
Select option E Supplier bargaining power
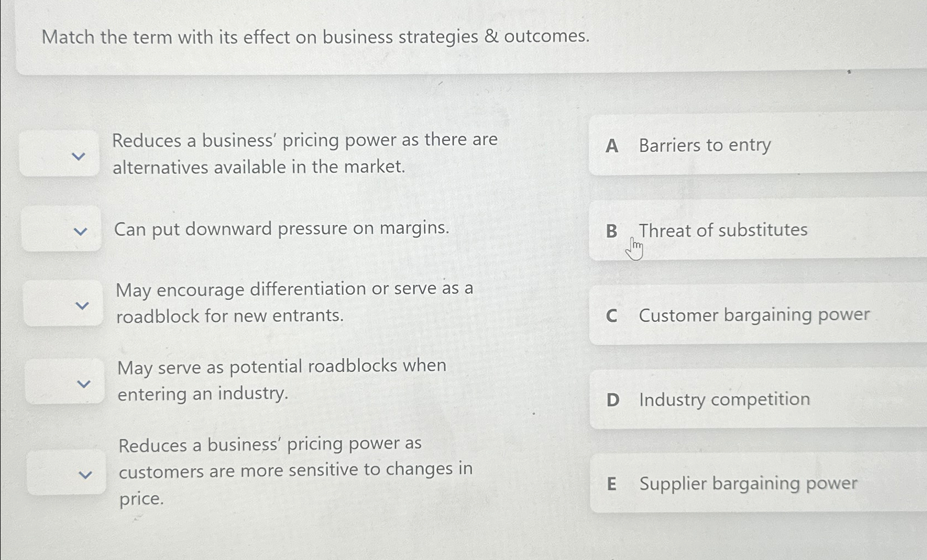748,484
